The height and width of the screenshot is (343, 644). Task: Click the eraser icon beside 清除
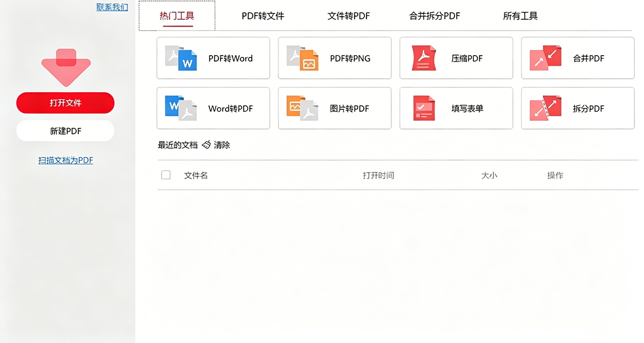pos(206,145)
